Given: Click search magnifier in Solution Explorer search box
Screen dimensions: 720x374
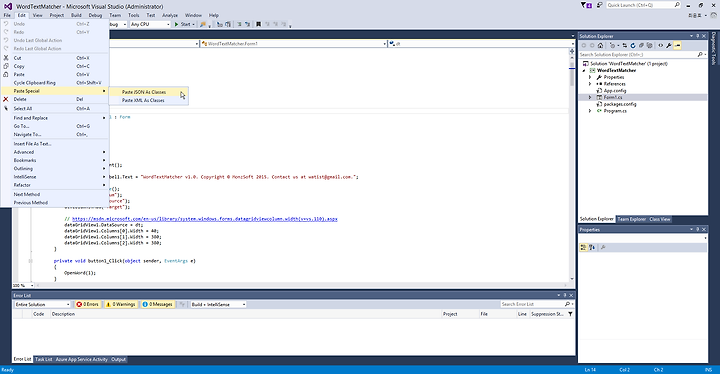Looking at the screenshot, I should (x=700, y=55).
